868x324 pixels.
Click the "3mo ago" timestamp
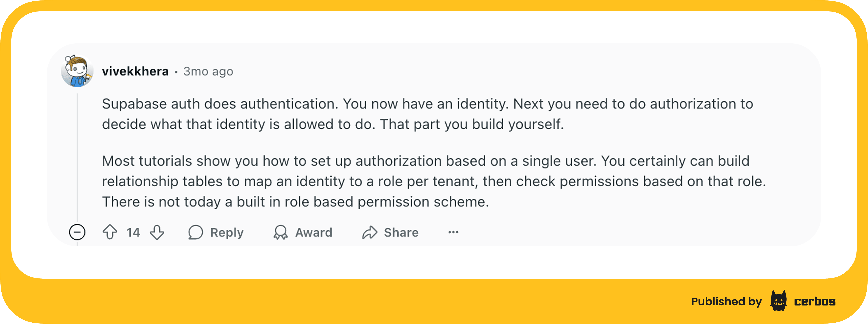(x=208, y=71)
